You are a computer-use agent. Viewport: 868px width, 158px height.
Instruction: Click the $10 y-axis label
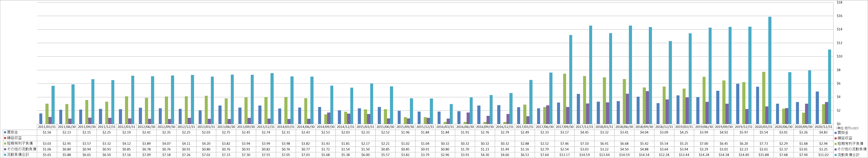pyautogui.click(x=839, y=57)
